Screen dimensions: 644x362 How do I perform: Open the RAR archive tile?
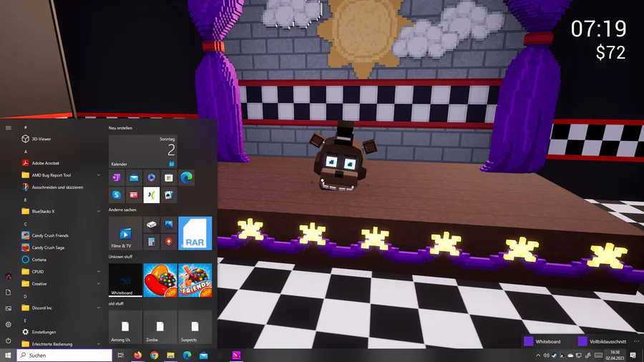(x=195, y=233)
